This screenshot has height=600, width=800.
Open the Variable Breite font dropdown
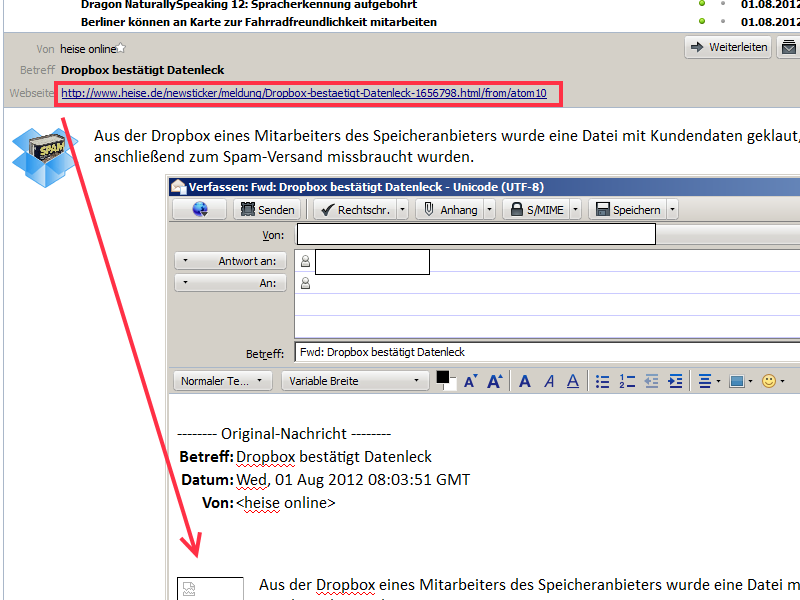click(353, 381)
